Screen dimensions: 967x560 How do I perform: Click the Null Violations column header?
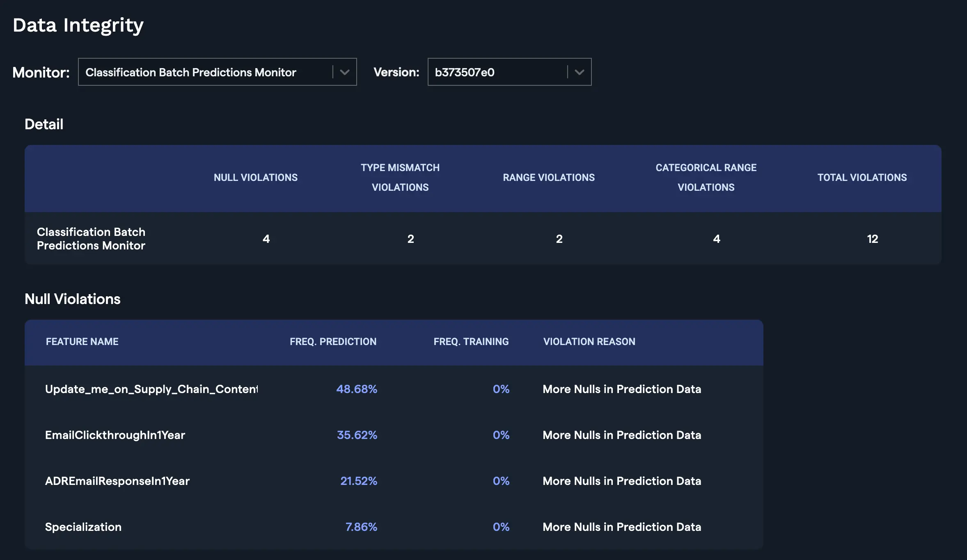255,178
